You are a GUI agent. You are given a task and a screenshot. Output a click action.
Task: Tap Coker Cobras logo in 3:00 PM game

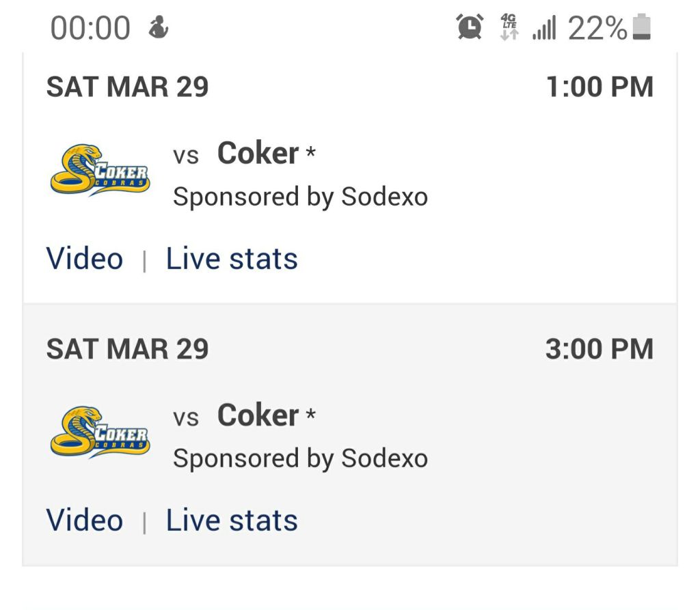[x=100, y=432]
